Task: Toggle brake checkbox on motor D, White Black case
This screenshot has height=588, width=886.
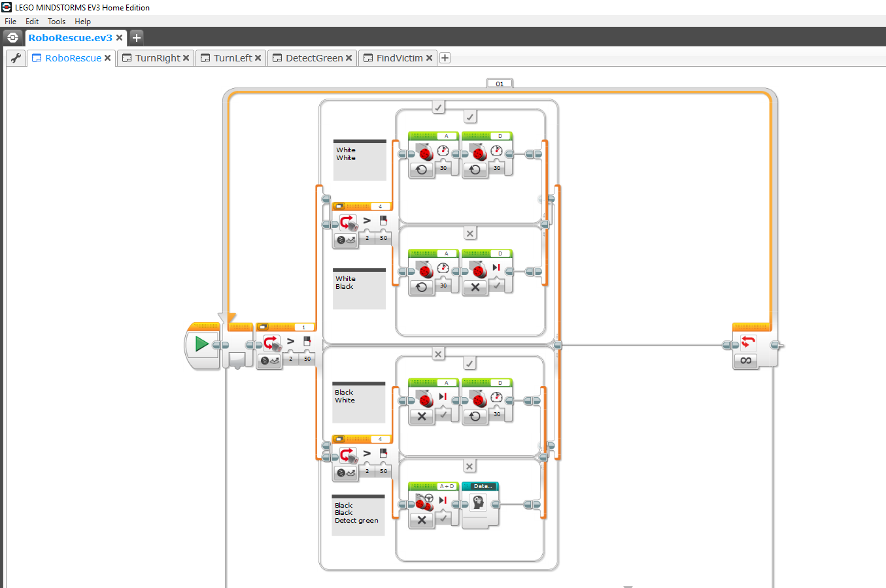Action: coord(497,286)
